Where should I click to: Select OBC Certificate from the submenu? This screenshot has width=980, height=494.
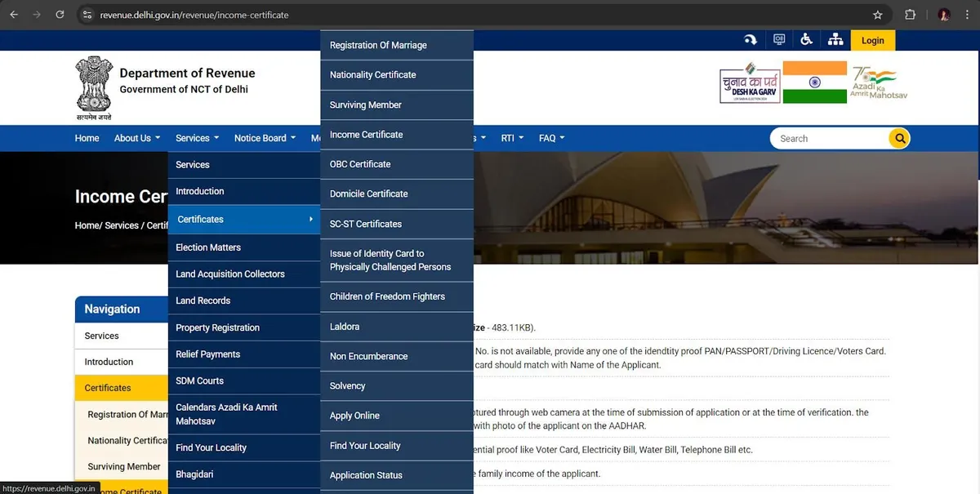point(360,164)
